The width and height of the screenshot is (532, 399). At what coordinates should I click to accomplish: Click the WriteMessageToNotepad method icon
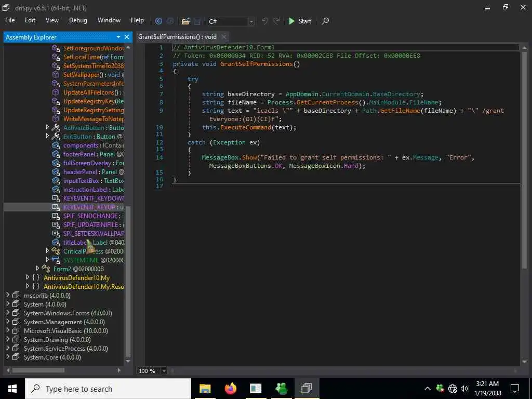tap(56, 118)
